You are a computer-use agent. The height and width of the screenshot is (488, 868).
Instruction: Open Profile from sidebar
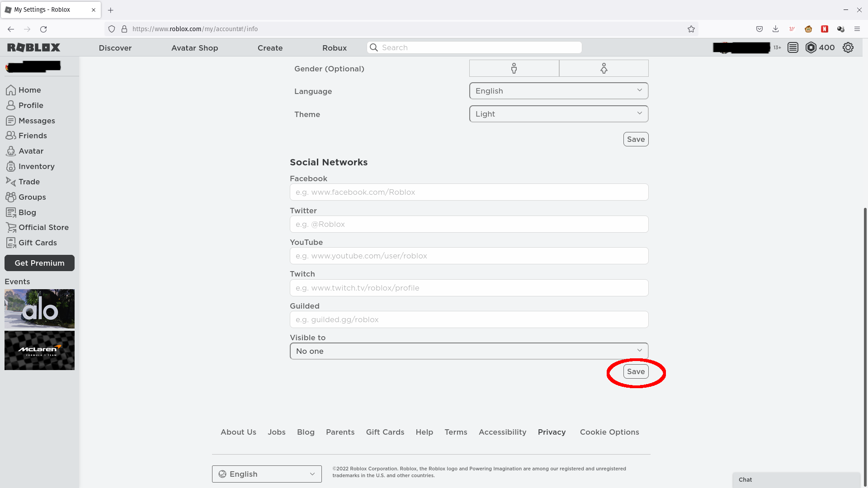click(25, 105)
